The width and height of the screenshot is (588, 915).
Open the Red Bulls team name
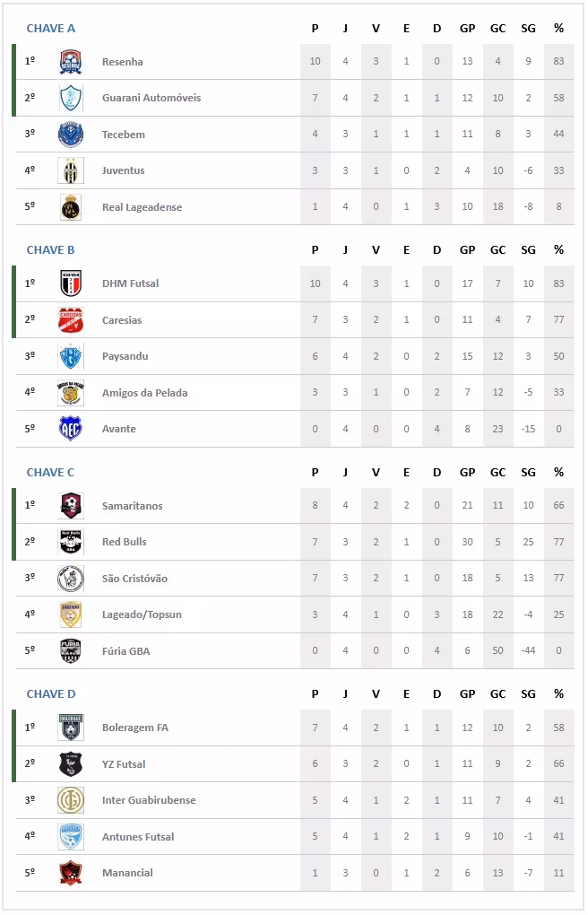125,542
